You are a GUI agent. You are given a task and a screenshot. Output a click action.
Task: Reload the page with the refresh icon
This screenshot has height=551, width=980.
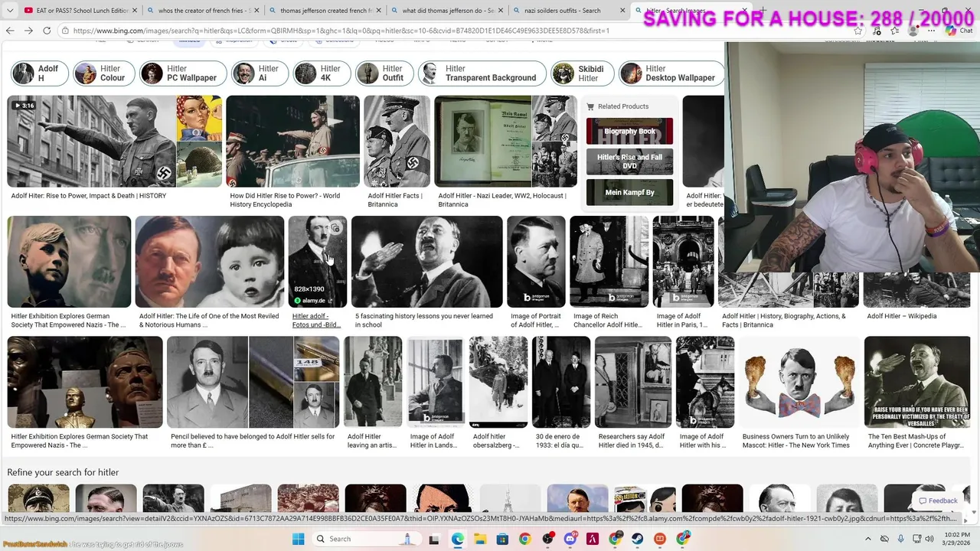(47, 31)
